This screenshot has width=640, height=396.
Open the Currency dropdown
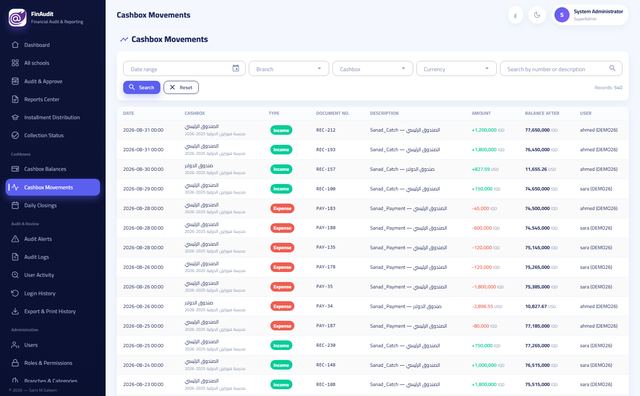pos(456,69)
